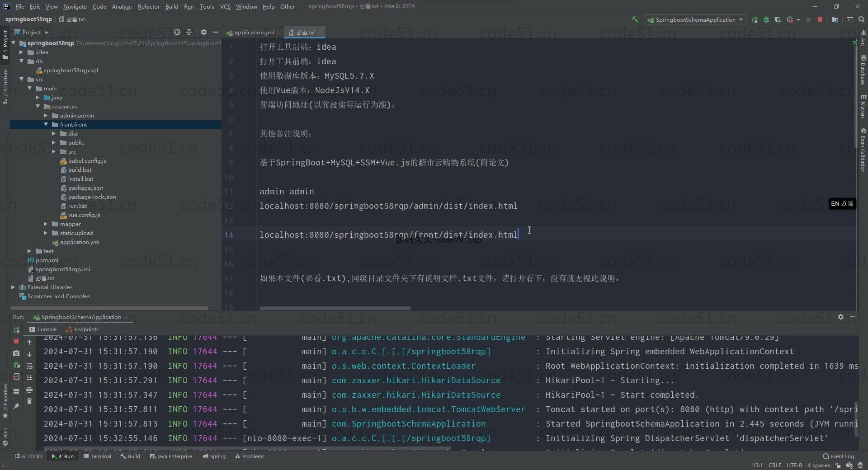Collapse the springboot58rqp root project node
Screen dimensions: 868x470
click(13, 43)
